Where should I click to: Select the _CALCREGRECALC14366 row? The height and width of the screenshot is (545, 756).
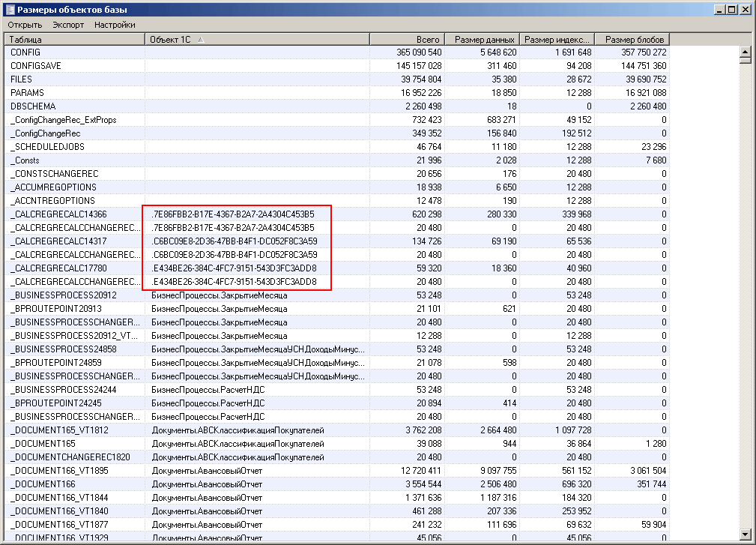[337, 214]
